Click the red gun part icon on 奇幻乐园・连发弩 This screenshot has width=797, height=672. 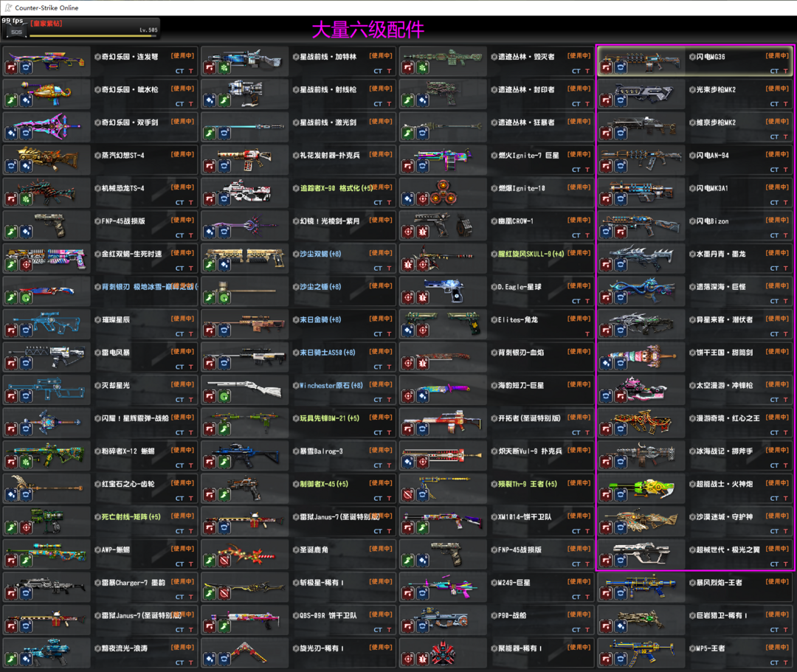[12, 68]
